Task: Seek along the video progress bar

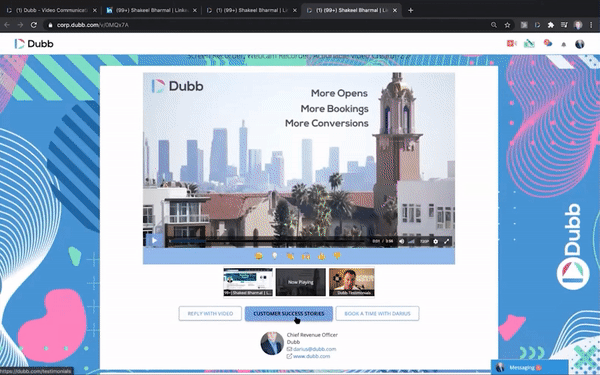Action: pos(267,241)
